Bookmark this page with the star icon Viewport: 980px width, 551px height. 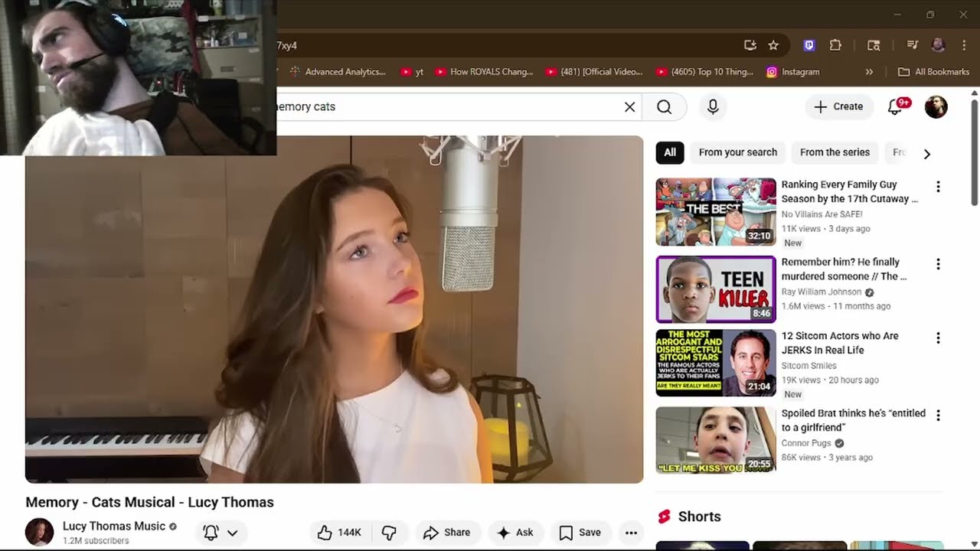tap(773, 45)
